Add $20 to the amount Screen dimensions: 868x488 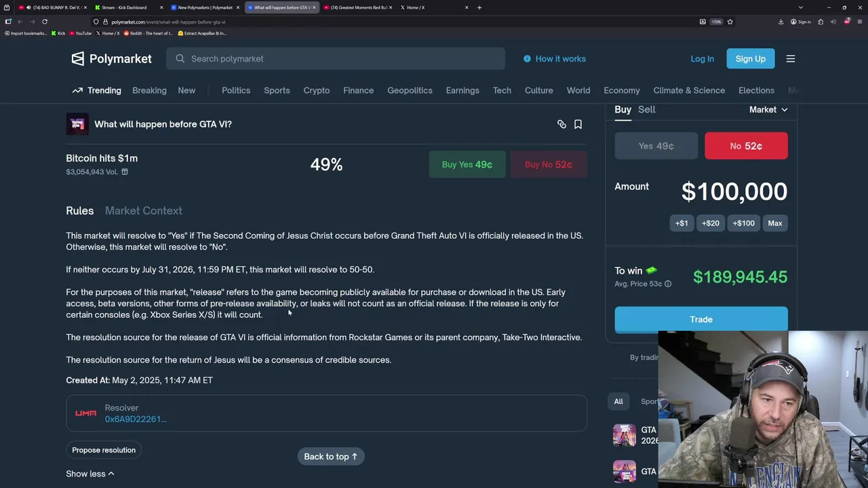[x=711, y=223]
